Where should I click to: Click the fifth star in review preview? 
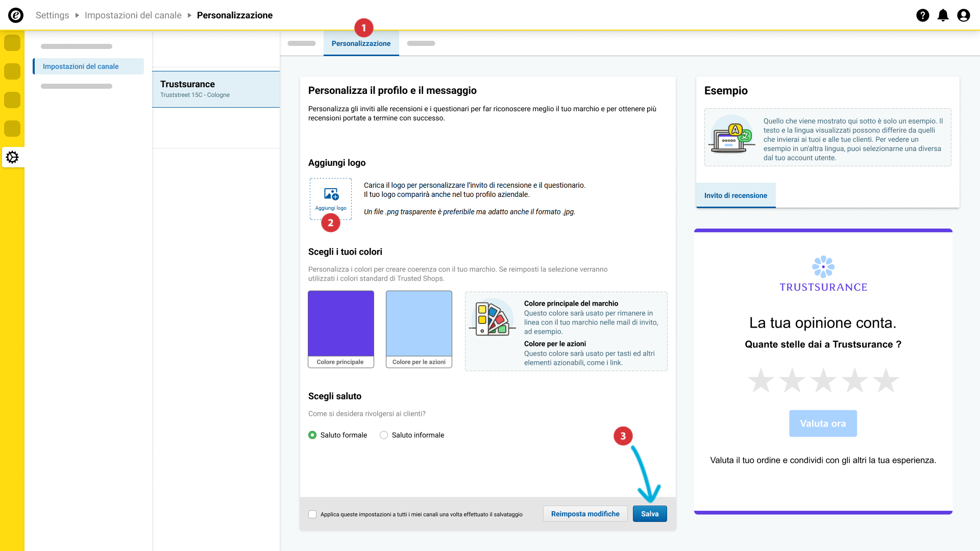[x=886, y=381]
